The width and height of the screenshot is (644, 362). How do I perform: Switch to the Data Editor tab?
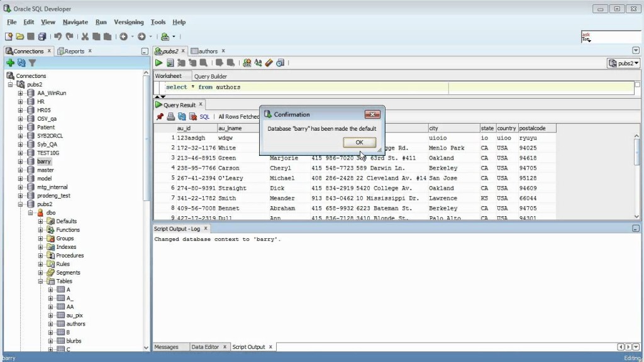[205, 347]
